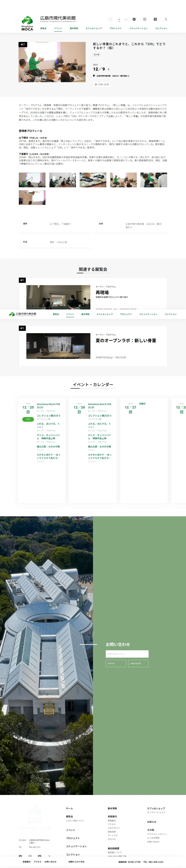Open オンラインショップ in the footer
Image resolution: width=186 pixels, height=868 pixels.
pyautogui.click(x=156, y=812)
